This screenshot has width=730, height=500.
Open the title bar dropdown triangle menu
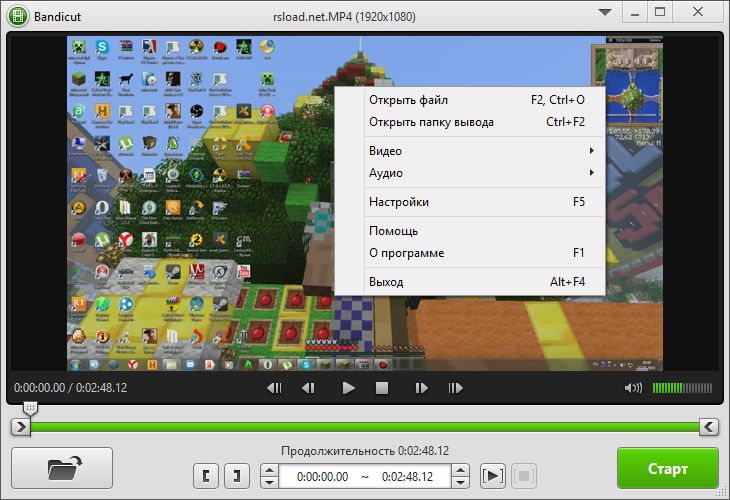click(605, 13)
